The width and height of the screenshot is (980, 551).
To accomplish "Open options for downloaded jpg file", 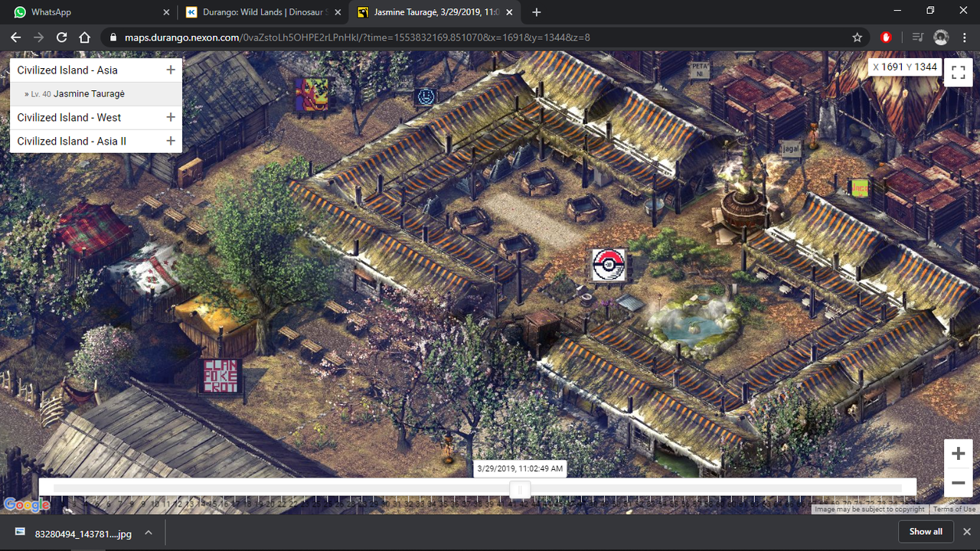I will point(149,533).
